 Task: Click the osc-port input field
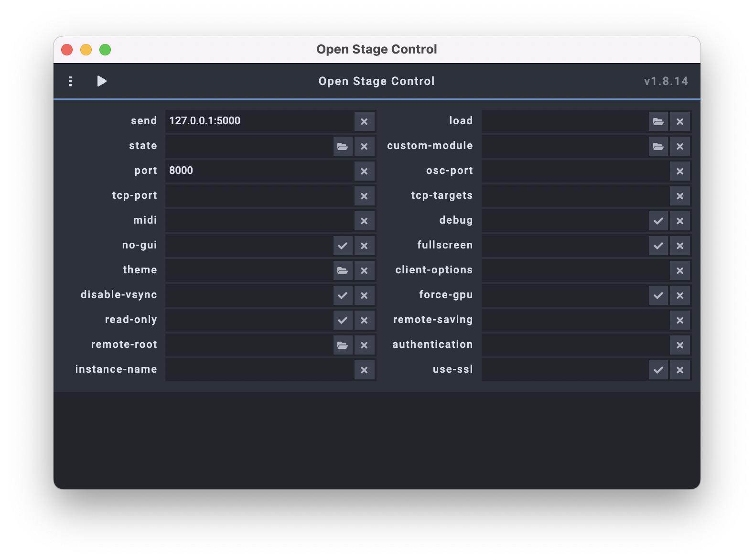[x=574, y=171]
